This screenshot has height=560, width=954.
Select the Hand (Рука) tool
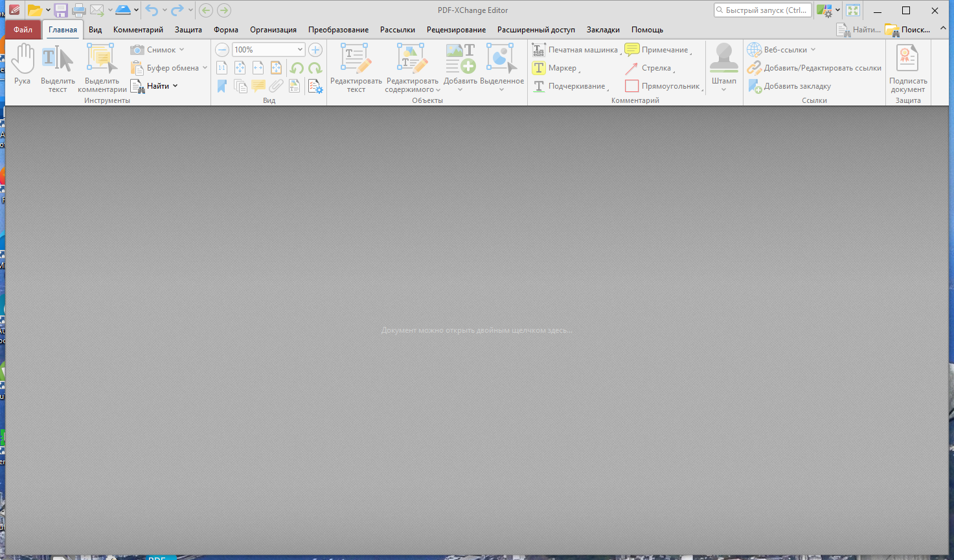click(x=23, y=65)
